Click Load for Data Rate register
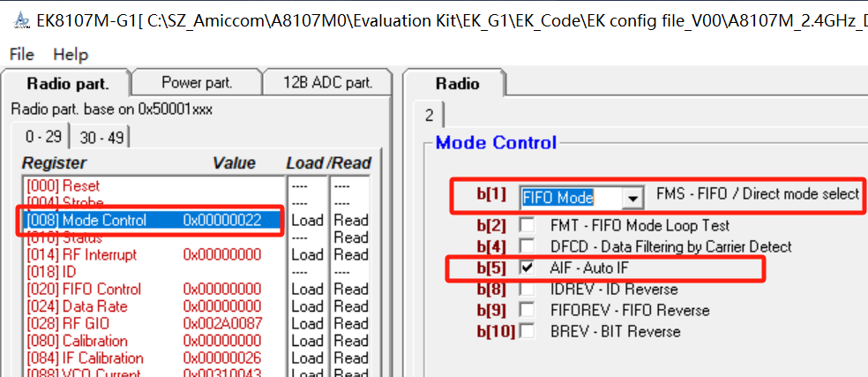This screenshot has width=868, height=377. click(307, 306)
